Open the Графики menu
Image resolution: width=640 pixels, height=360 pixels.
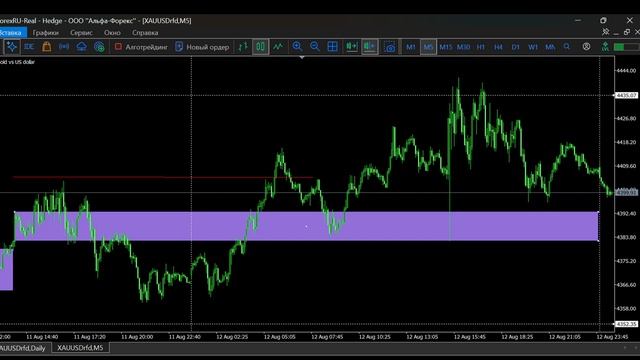point(46,33)
